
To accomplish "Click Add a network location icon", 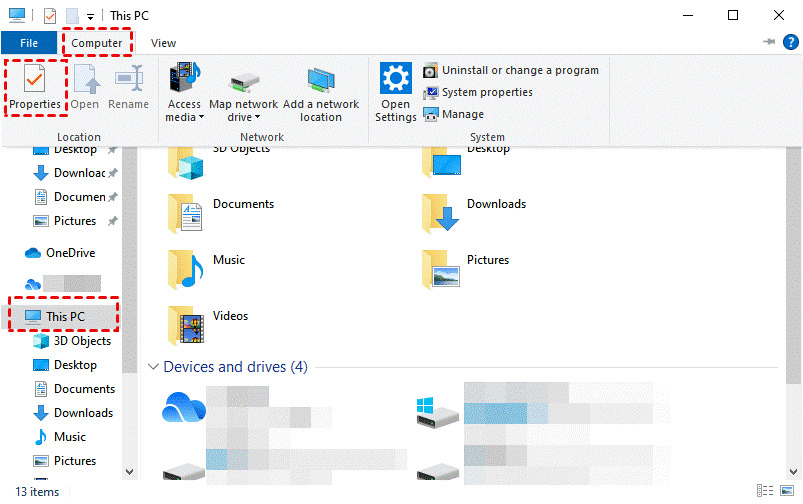I will (321, 80).
